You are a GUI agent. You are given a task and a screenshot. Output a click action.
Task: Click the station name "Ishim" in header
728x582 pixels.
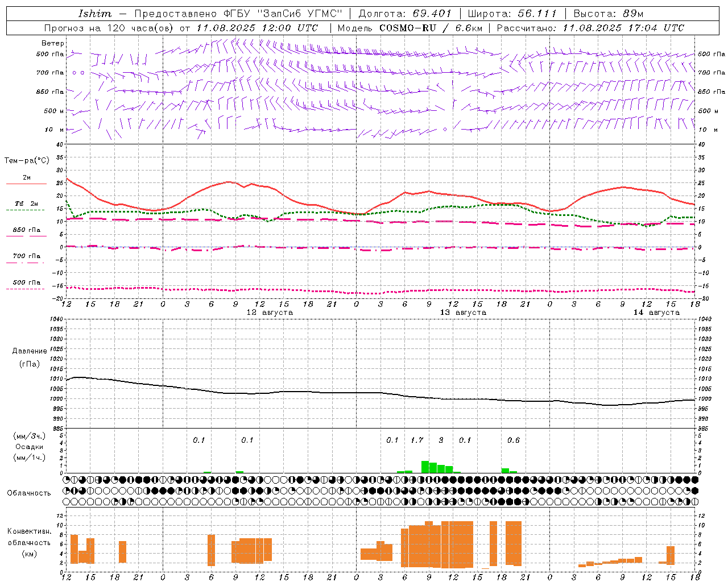94,14
